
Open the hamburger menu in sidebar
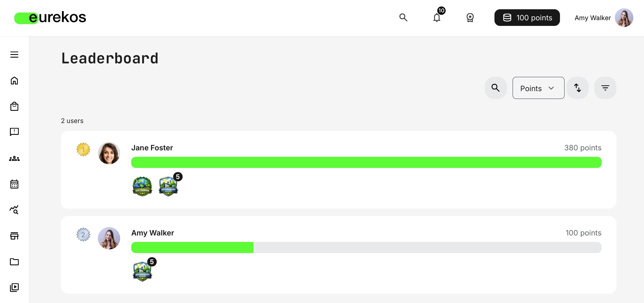click(x=14, y=54)
